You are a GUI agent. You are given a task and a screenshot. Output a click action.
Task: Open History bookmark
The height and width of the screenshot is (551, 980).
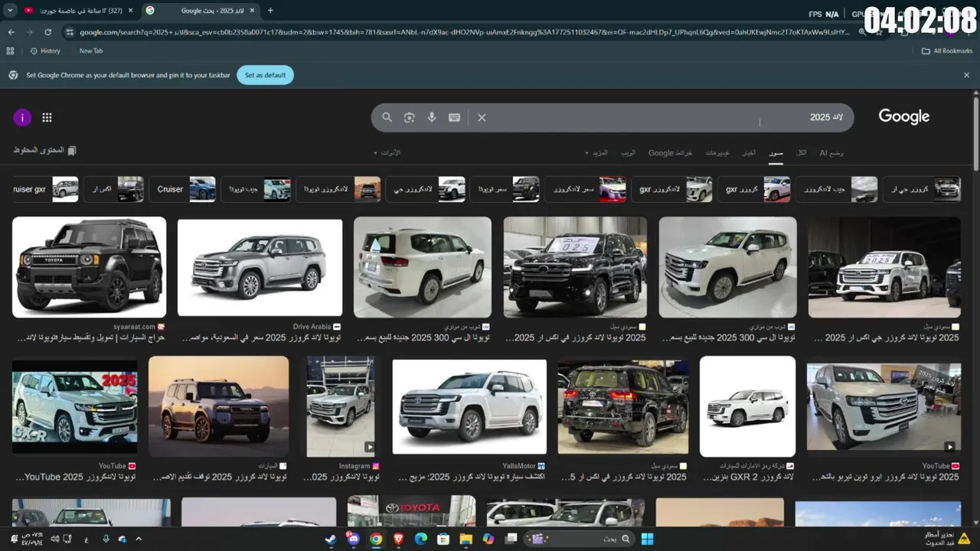click(x=45, y=51)
